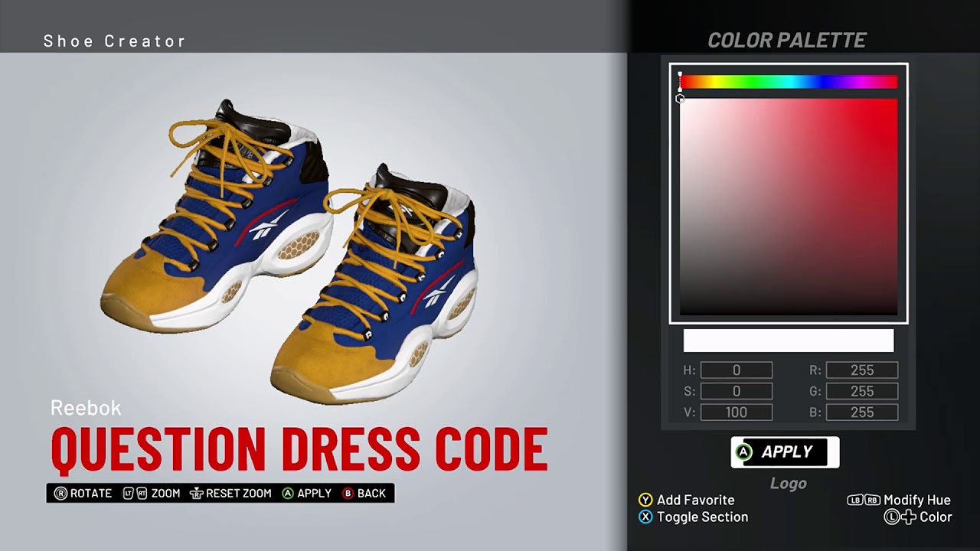Click the R stick Rotate icon

click(x=60, y=494)
